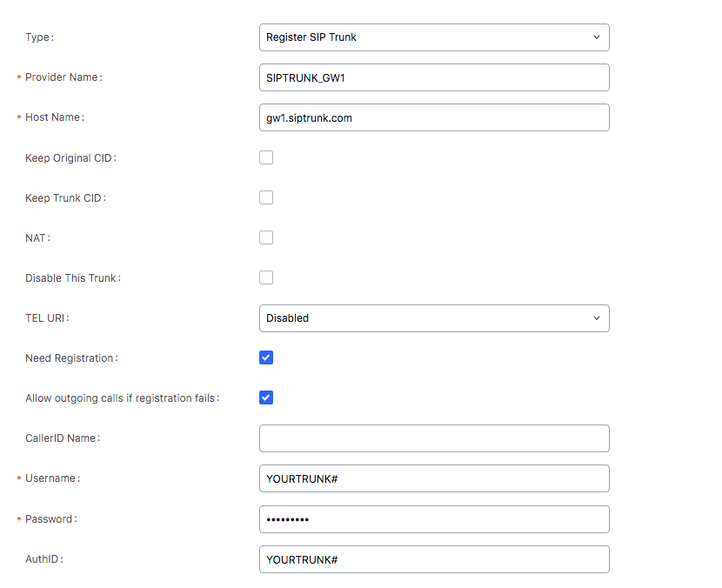Click the 'Disable This Trunk:' label
Viewport: 722px width, 588px height.
(x=73, y=278)
